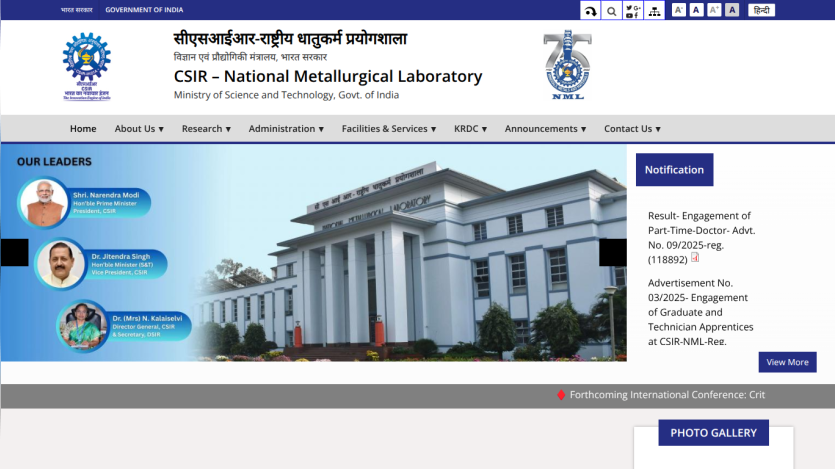Click 'Forthcoming International Conference' ticker text

(x=667, y=395)
